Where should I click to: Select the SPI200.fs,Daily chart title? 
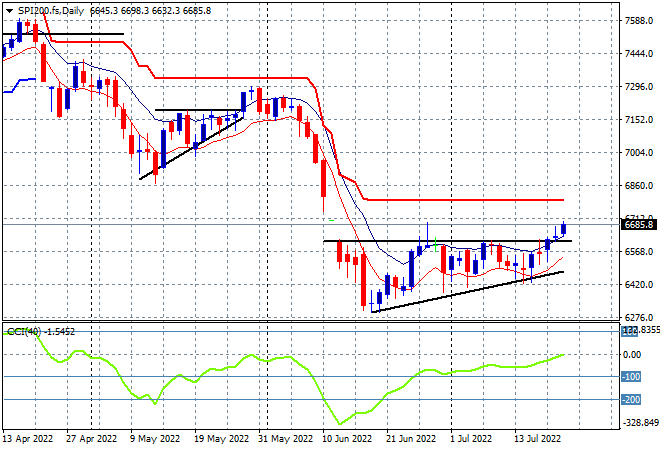tap(51, 11)
